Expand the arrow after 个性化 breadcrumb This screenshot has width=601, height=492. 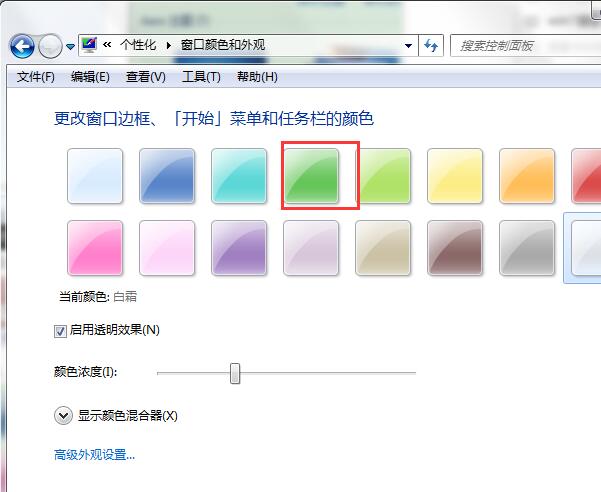click(169, 46)
